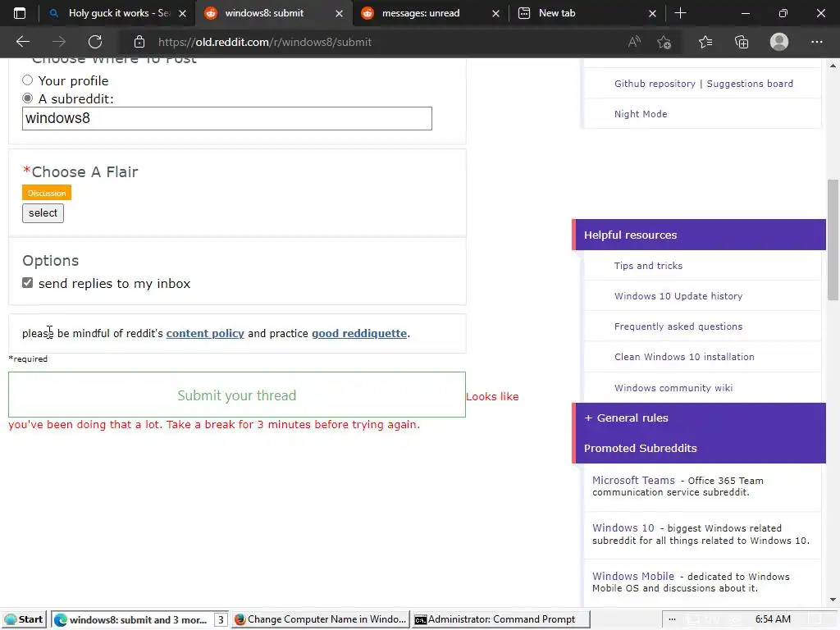Toggle 'send replies to my inbox' checkbox
The image size is (840, 630).
tap(27, 283)
